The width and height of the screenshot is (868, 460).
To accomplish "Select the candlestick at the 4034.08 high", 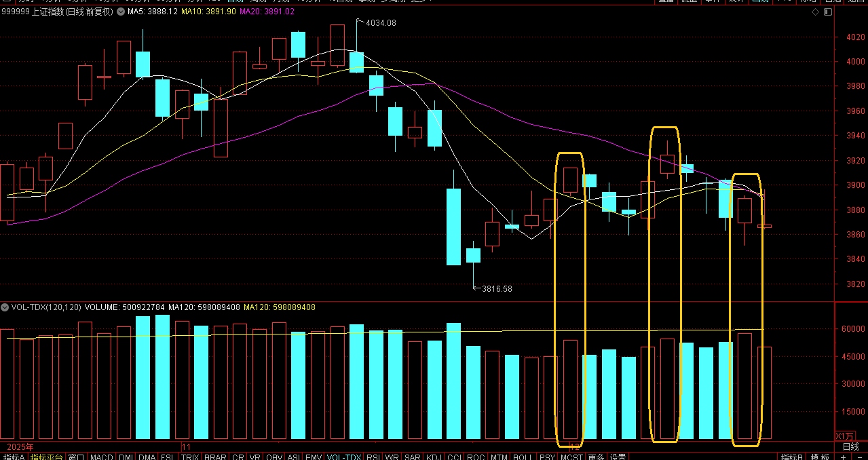I will click(356, 61).
